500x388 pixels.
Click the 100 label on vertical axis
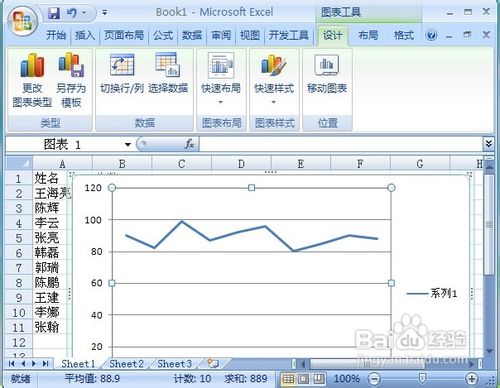[93, 220]
